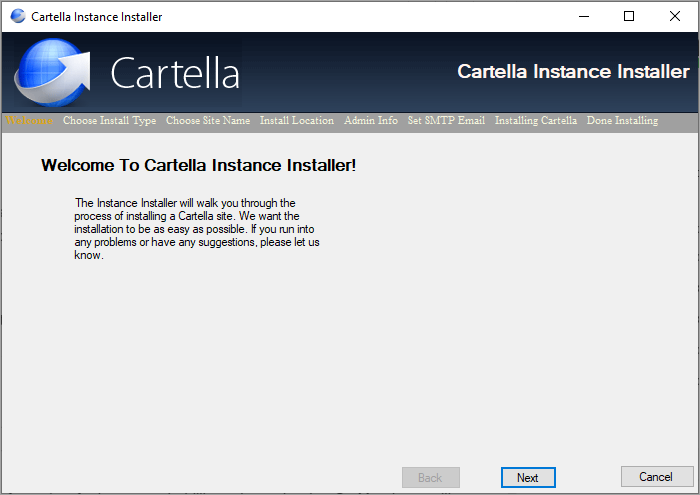
Task: Click the large Cartella wordmark
Action: coord(175,73)
